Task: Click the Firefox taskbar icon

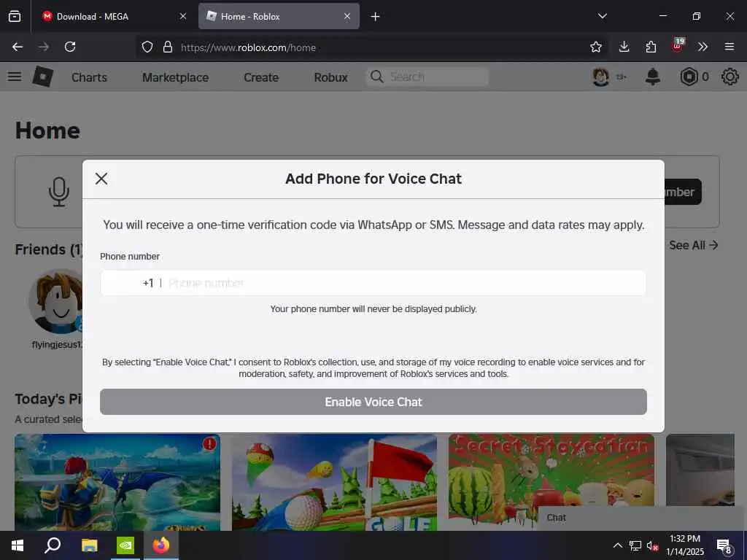Action: point(161,545)
